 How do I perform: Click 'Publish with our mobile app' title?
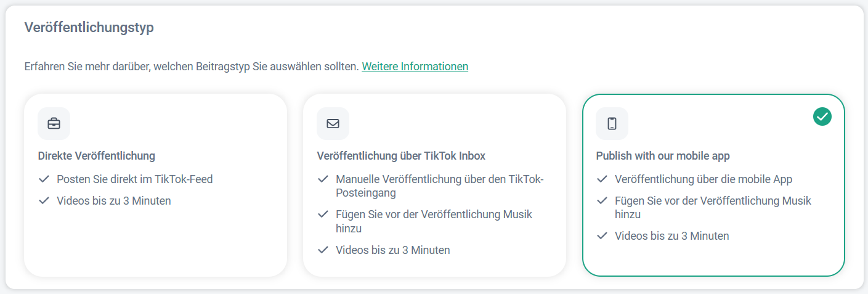663,156
